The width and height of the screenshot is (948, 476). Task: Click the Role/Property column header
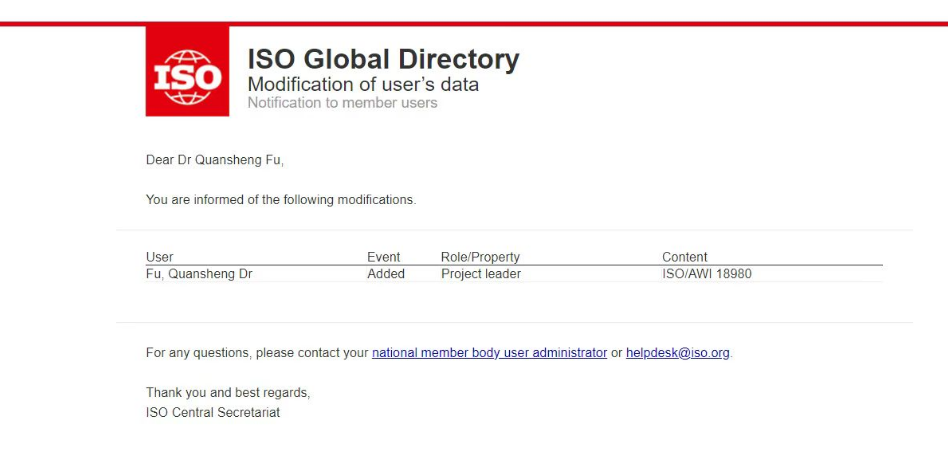[480, 257]
